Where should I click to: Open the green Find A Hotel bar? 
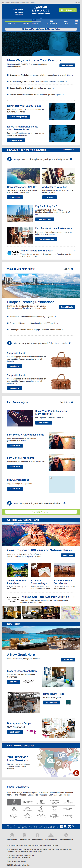[41, 512]
